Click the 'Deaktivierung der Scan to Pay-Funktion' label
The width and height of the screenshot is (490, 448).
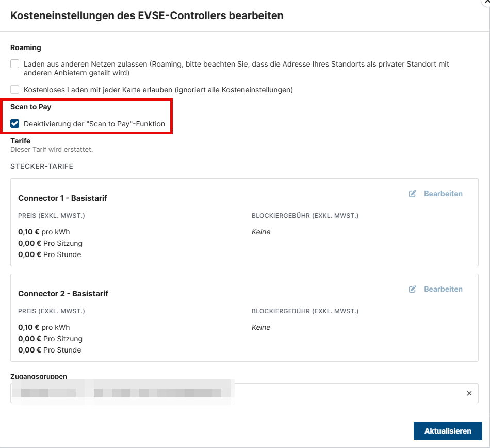[x=94, y=124]
